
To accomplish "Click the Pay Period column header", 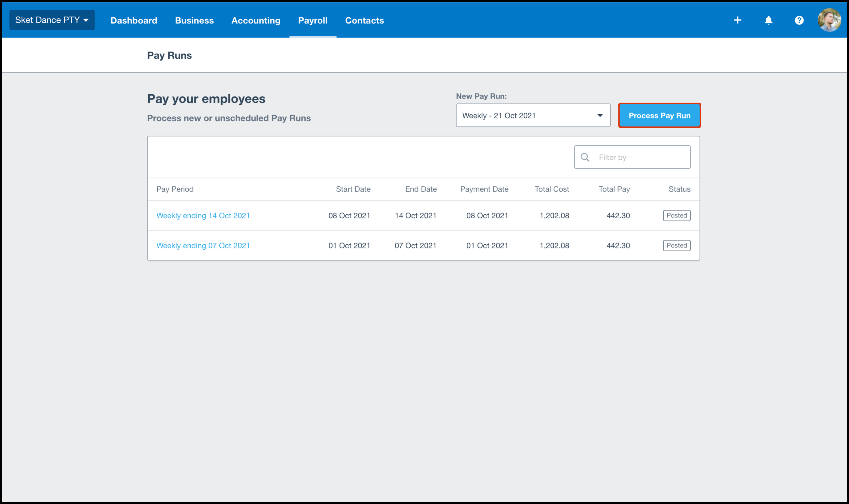I will [x=175, y=189].
